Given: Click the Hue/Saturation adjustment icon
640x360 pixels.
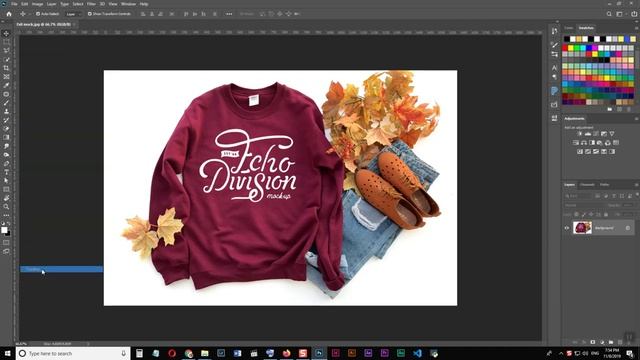Looking at the screenshot, I should pos(576,142).
